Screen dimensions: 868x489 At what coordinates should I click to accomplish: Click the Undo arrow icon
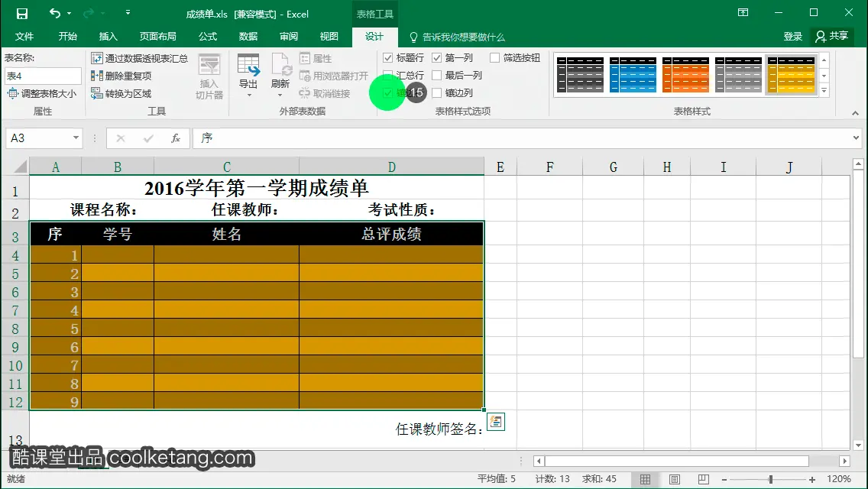click(x=55, y=13)
